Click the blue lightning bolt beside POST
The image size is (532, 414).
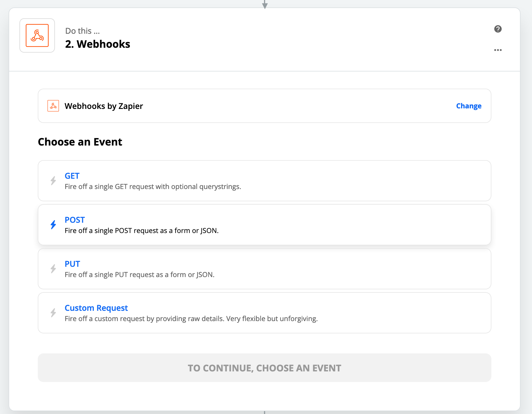[x=53, y=225]
